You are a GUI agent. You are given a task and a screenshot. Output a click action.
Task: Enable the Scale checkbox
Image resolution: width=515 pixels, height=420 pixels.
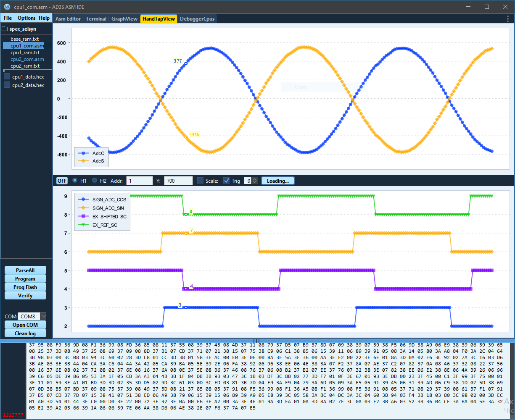pyautogui.click(x=200, y=181)
